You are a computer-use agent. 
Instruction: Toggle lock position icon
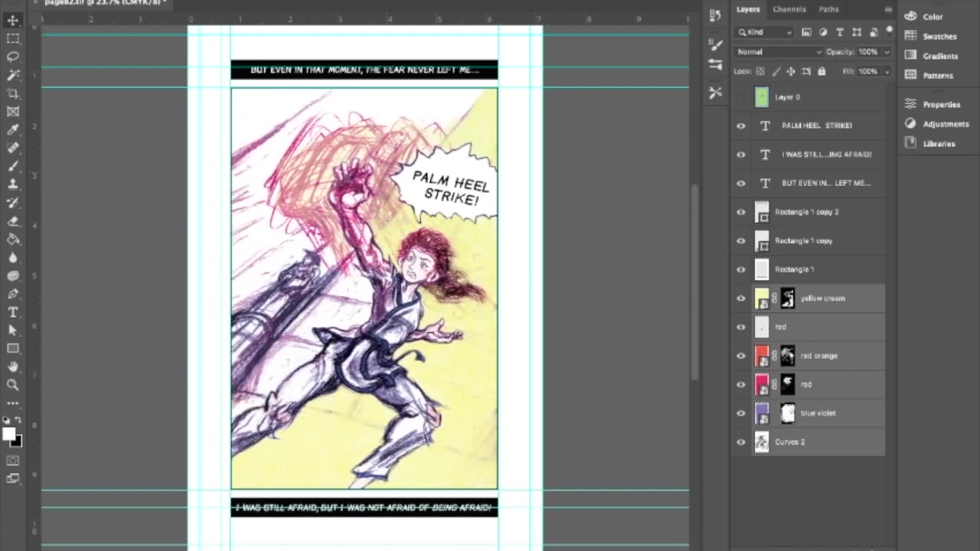pyautogui.click(x=791, y=71)
